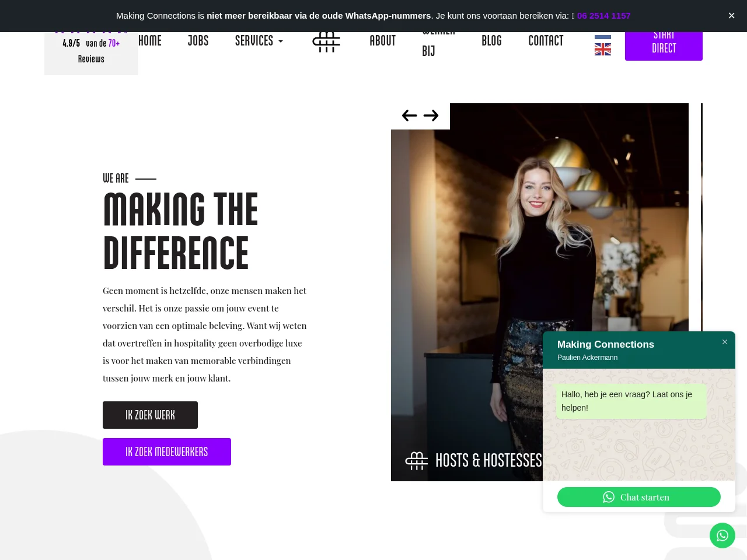Navigate to the Blog

pyautogui.click(x=491, y=41)
